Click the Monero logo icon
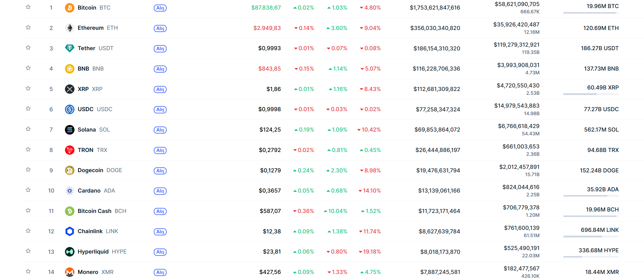 [x=69, y=272]
